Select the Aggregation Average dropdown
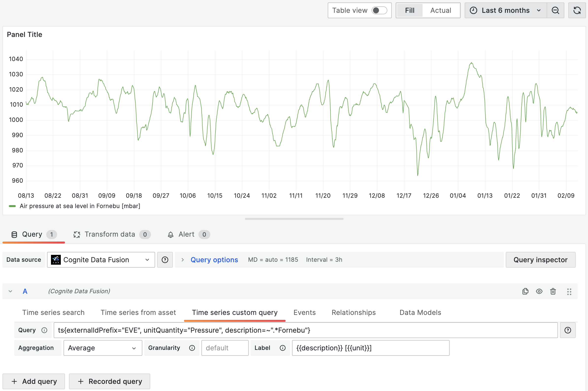The image size is (588, 391). [101, 348]
